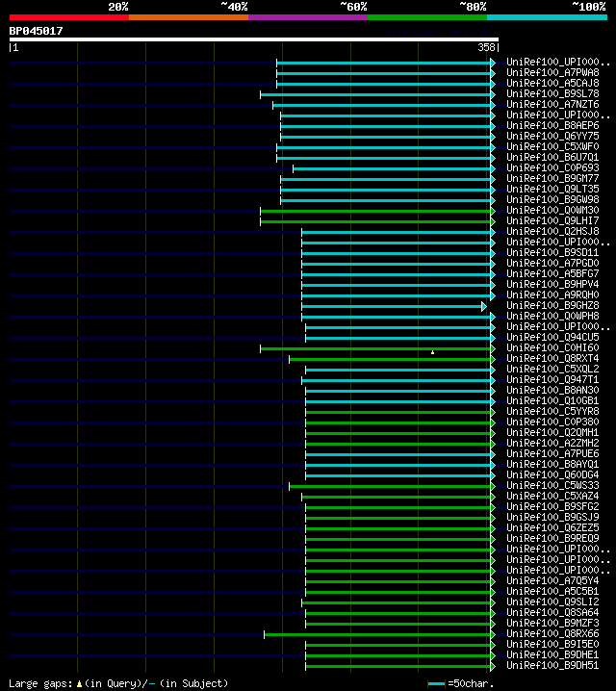
Task: Click the green alignment bar for Q8RXT4
Action: (392, 359)
